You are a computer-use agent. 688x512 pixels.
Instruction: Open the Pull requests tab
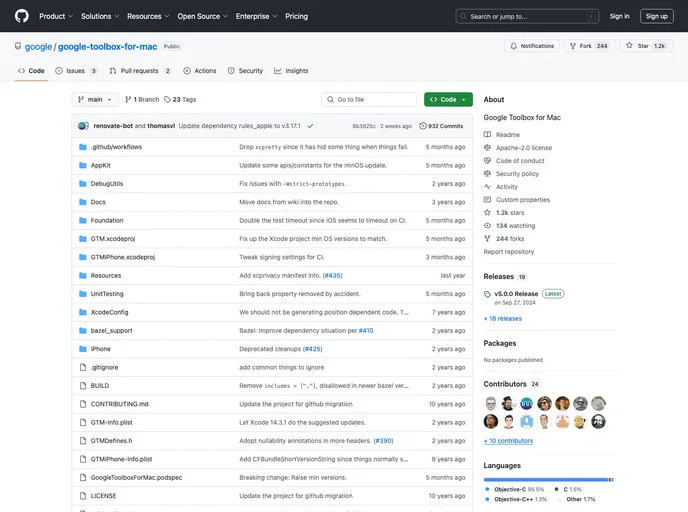pyautogui.click(x=140, y=71)
